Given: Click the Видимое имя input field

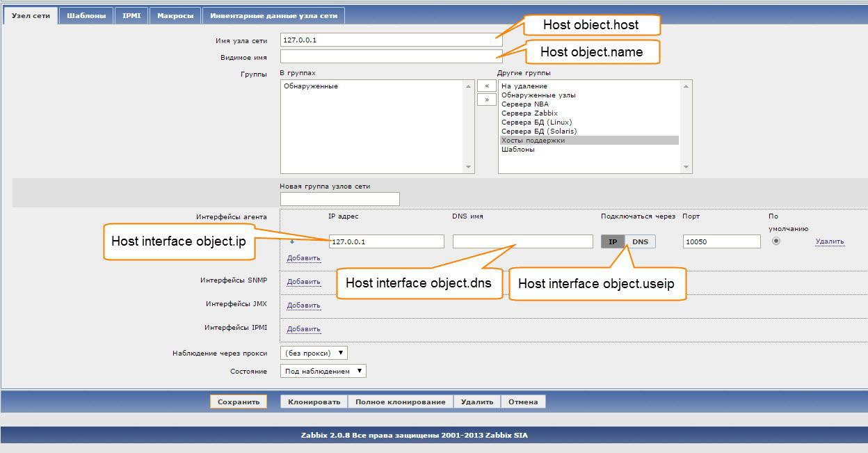Looking at the screenshot, I should click(x=391, y=56).
